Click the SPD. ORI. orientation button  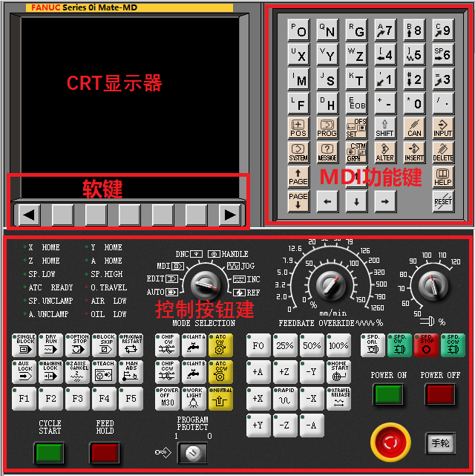click(x=373, y=345)
